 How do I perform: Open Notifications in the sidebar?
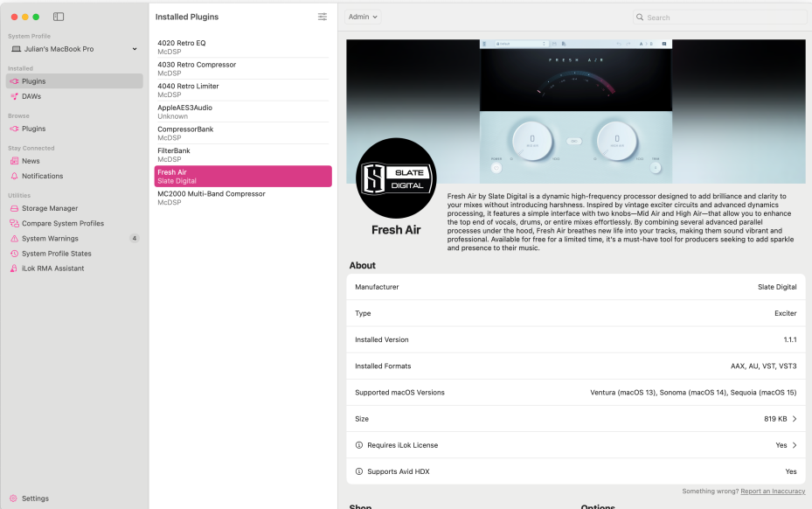coord(74,177)
